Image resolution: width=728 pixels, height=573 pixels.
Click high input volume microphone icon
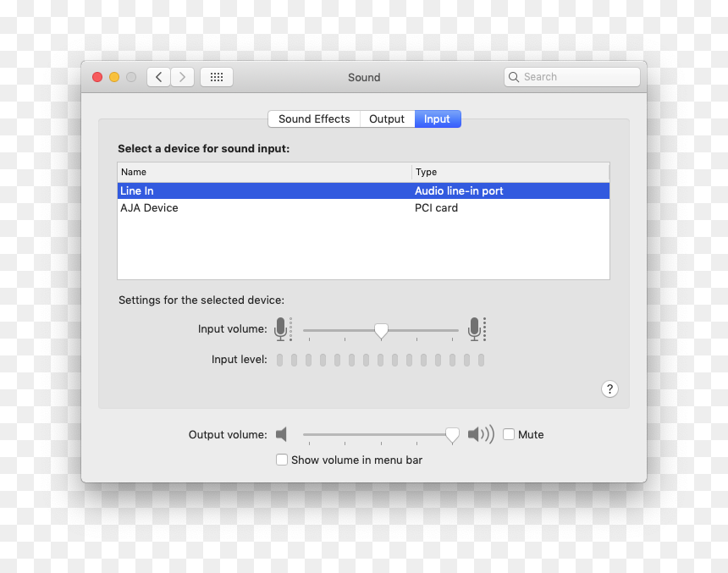(x=477, y=329)
